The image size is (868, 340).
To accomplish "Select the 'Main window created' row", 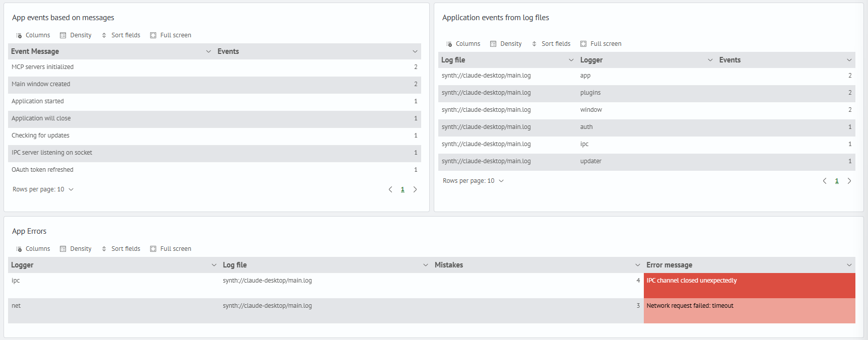I will coord(215,84).
